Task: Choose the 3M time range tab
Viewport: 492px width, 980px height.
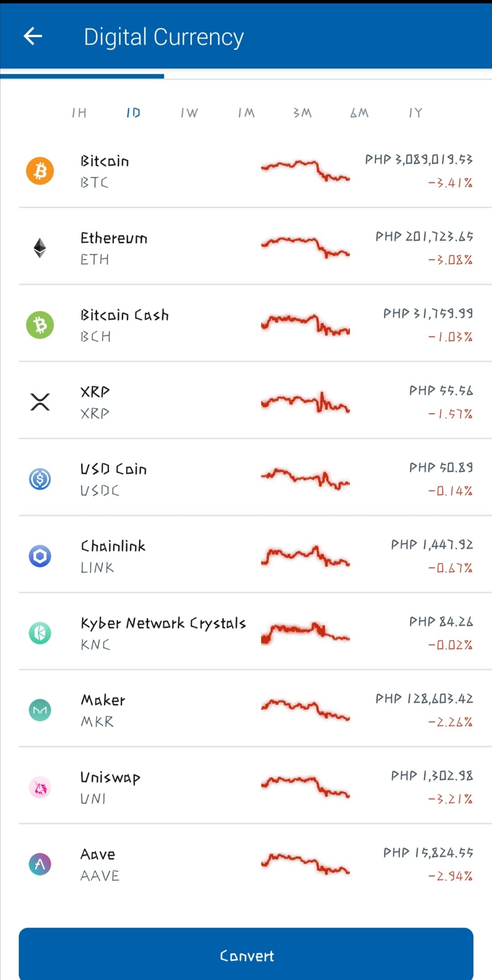Action: click(x=302, y=113)
